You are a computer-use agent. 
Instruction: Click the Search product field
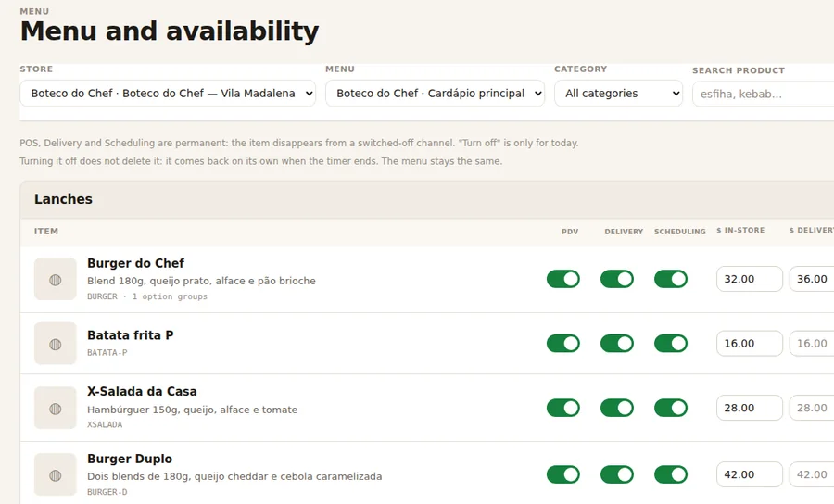coord(764,94)
